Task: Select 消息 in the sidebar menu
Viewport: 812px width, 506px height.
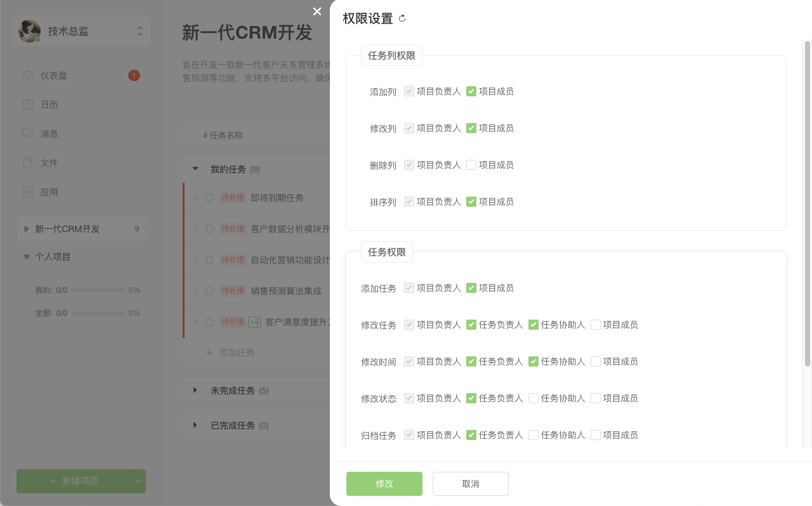Action: coord(81,134)
